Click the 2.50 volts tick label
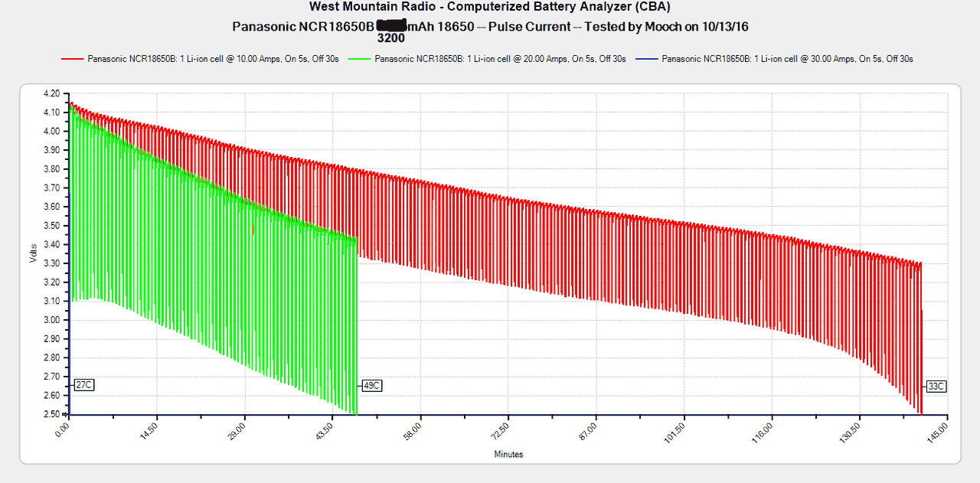The width and height of the screenshot is (980, 483). 52,414
